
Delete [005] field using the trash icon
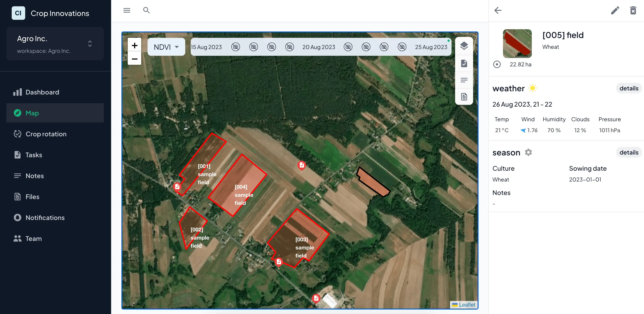tap(633, 10)
